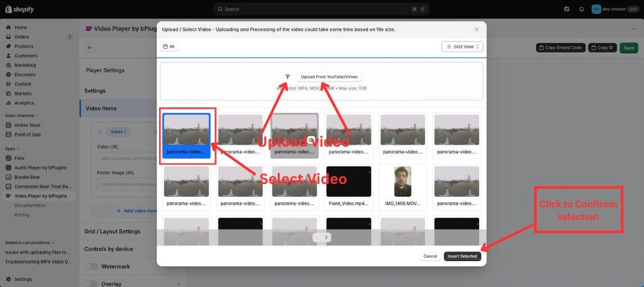This screenshot has width=644, height=287.
Task: Open the notifications bell icon
Action: (x=581, y=9)
